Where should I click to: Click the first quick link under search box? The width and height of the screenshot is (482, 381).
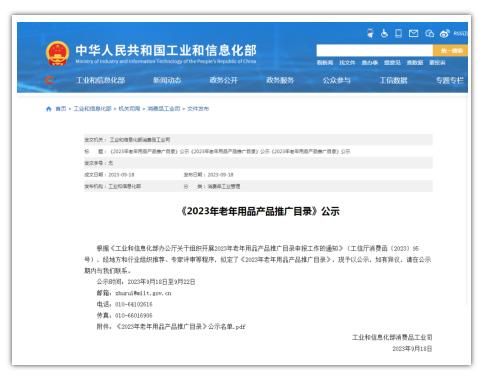(325, 63)
